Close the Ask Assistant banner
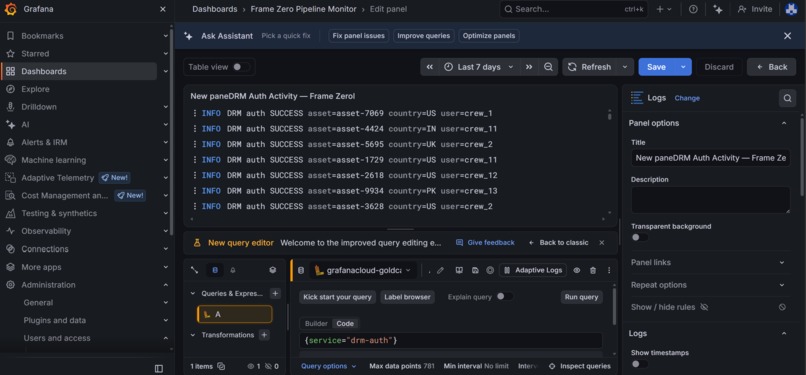This screenshot has height=375, width=806. pyautogui.click(x=787, y=36)
